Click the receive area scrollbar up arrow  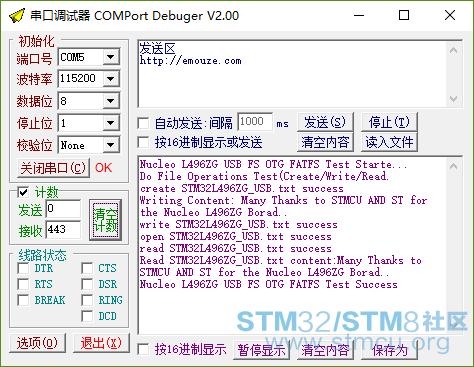453,166
